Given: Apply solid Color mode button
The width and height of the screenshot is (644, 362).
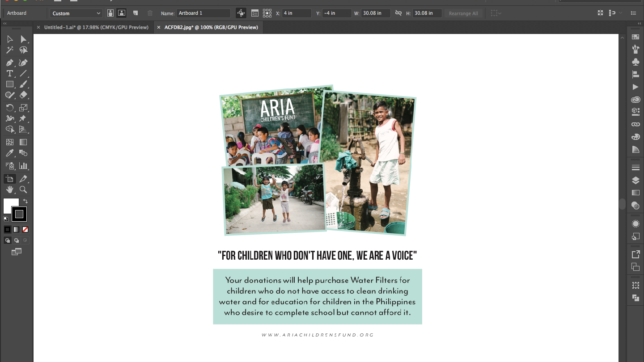Looking at the screenshot, I should 7,229.
